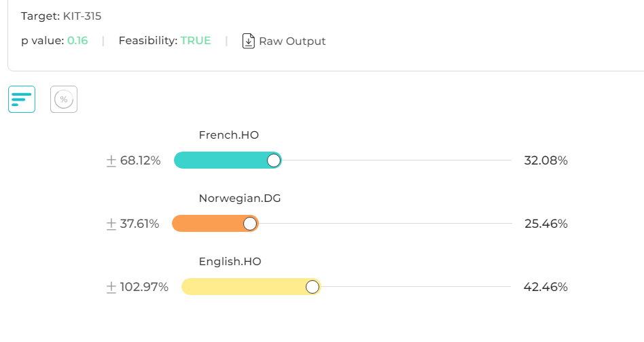Click the Norwegian.DG slider handle
Viewport: 644px width, 342px height.
[x=250, y=224]
